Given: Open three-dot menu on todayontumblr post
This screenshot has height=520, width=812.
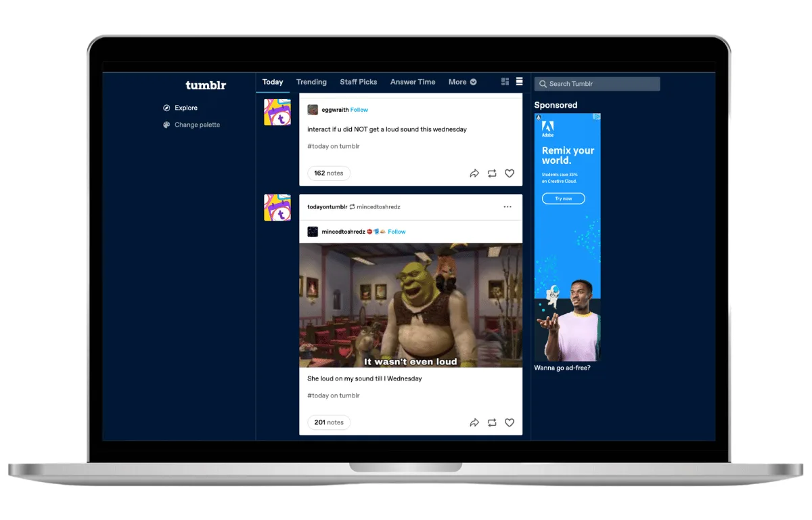Looking at the screenshot, I should [507, 207].
